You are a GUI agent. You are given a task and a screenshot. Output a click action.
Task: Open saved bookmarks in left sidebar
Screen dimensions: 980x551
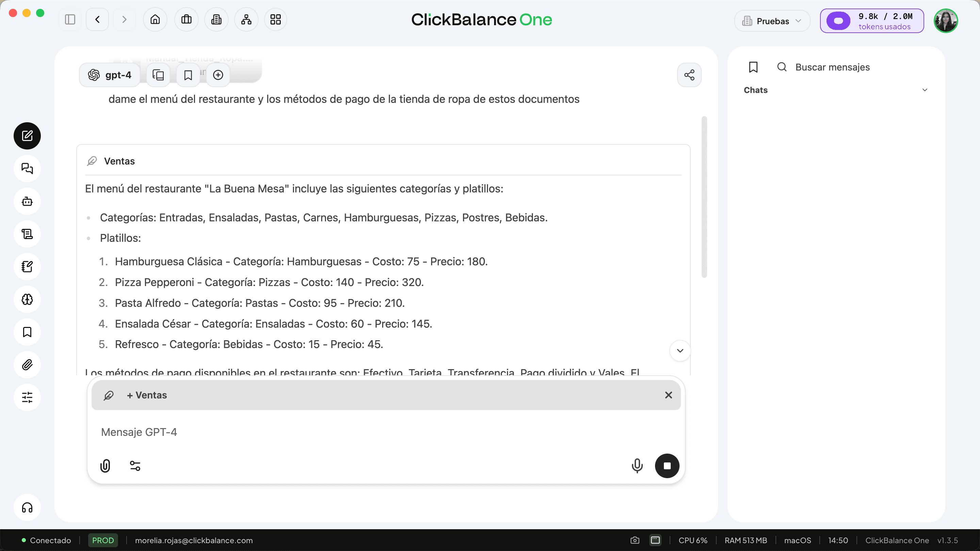pyautogui.click(x=27, y=332)
